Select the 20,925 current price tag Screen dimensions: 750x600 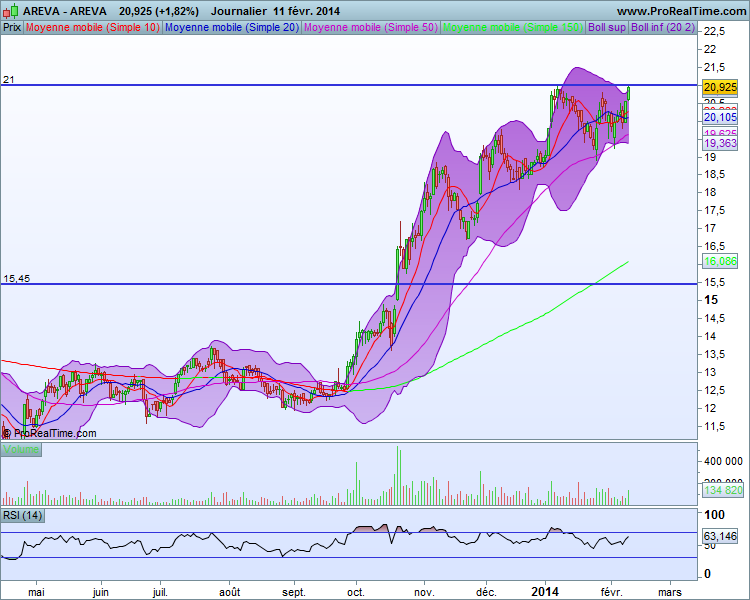(720, 87)
